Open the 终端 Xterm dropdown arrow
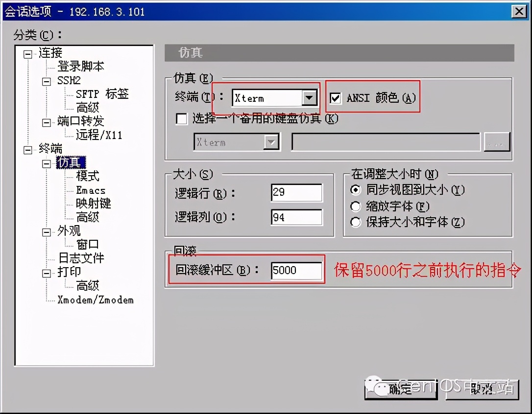This screenshot has width=532, height=414. [309, 98]
